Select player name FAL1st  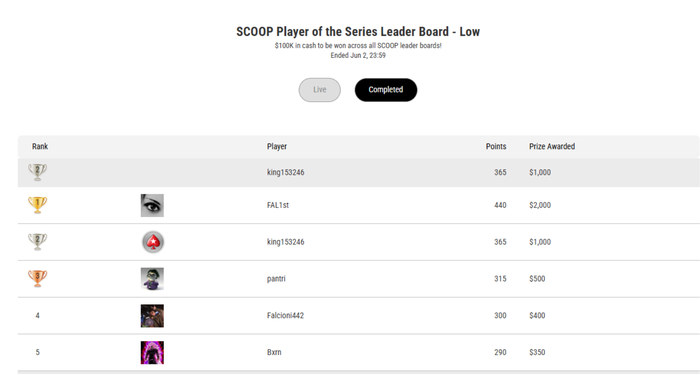coord(278,205)
